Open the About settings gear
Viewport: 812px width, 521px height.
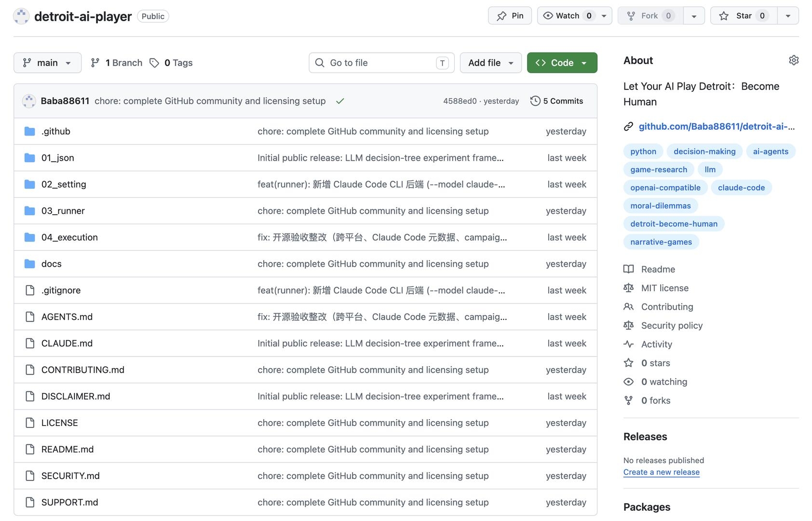[794, 60]
